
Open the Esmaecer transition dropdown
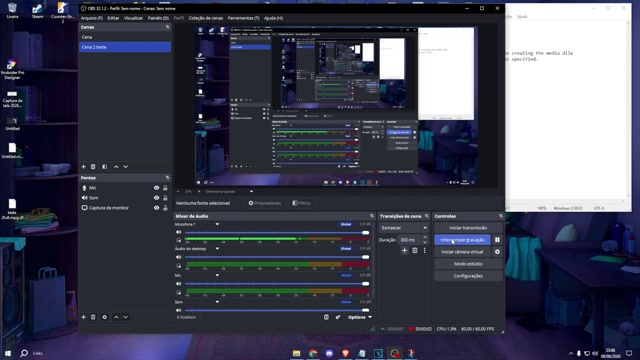pos(404,228)
